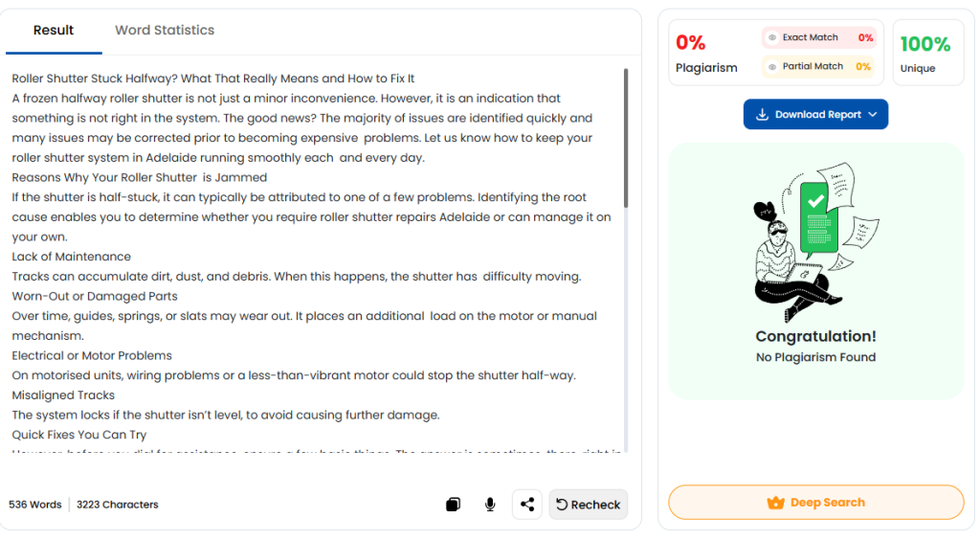Viewport: 980px width, 541px height.
Task: Click the 3223 Characters counter
Action: tap(118, 505)
